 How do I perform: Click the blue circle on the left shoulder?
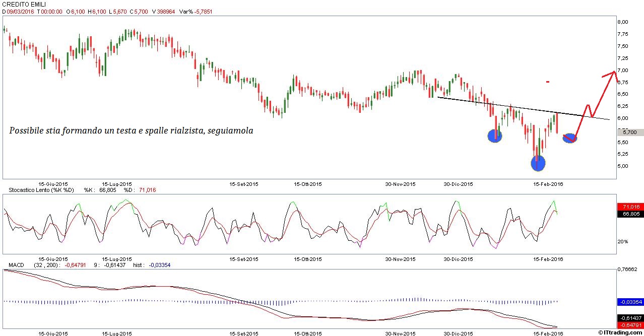point(495,136)
